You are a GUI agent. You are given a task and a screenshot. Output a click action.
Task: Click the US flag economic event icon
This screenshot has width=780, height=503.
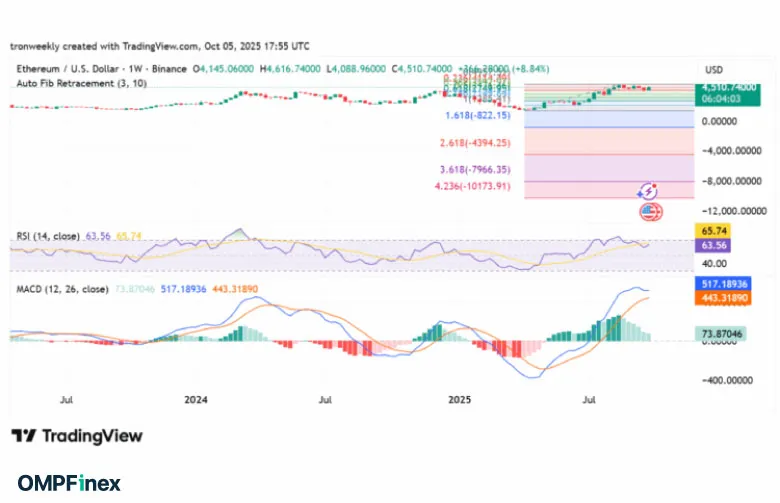click(650, 211)
